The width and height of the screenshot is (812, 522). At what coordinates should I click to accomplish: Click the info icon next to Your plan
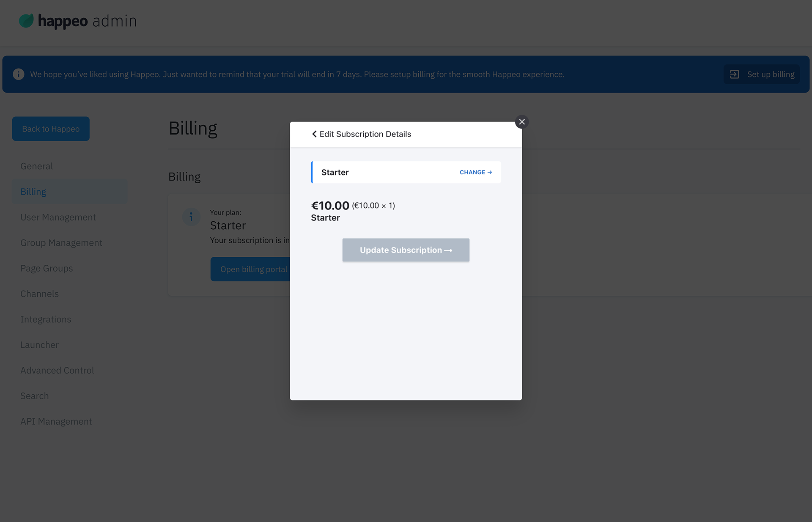pos(191,217)
